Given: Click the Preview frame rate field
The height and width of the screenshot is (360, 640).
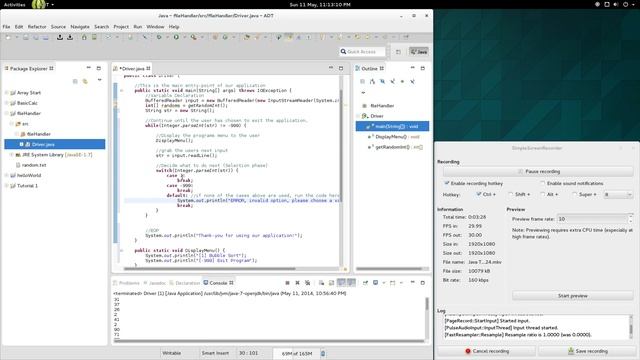Looking at the screenshot, I should (x=593, y=219).
